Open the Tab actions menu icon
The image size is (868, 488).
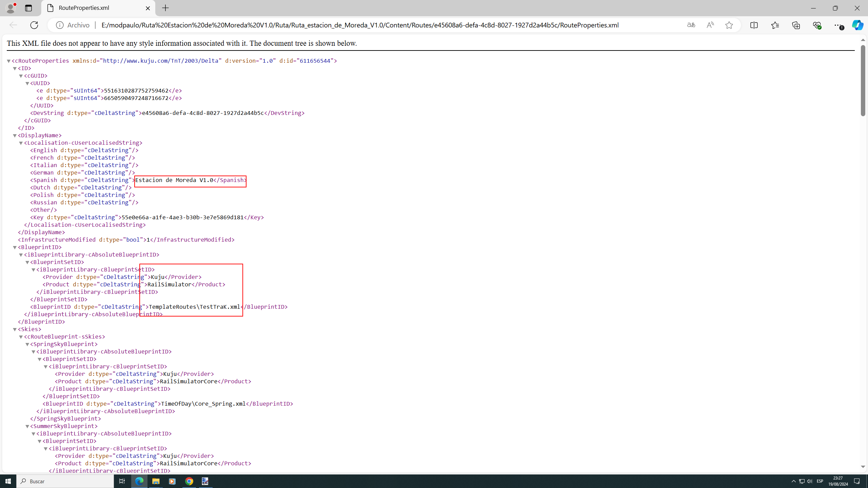pos(28,8)
